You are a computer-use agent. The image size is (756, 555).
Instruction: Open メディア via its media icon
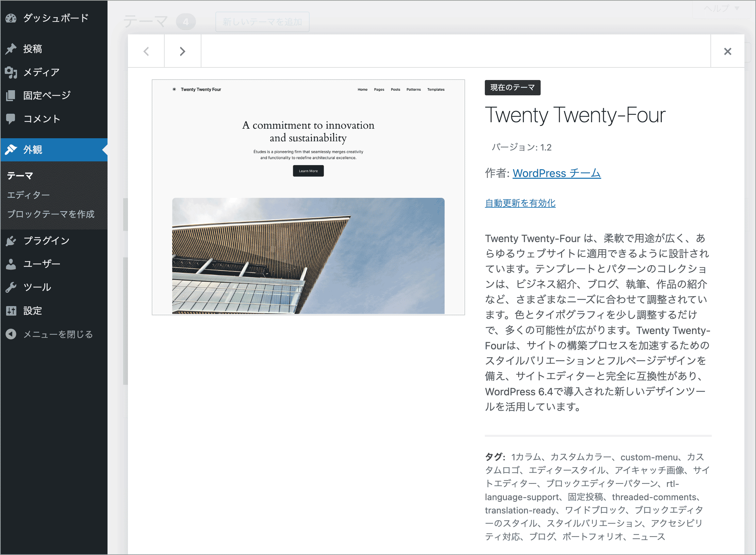tap(11, 72)
